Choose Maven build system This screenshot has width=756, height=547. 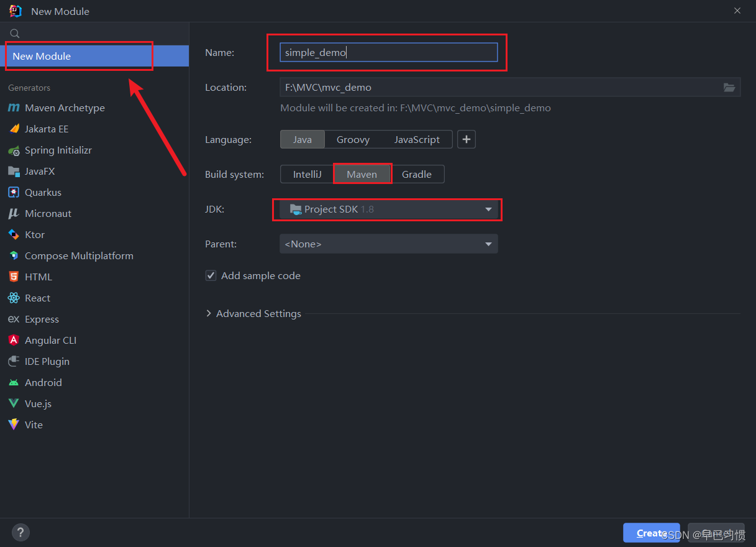pos(362,174)
